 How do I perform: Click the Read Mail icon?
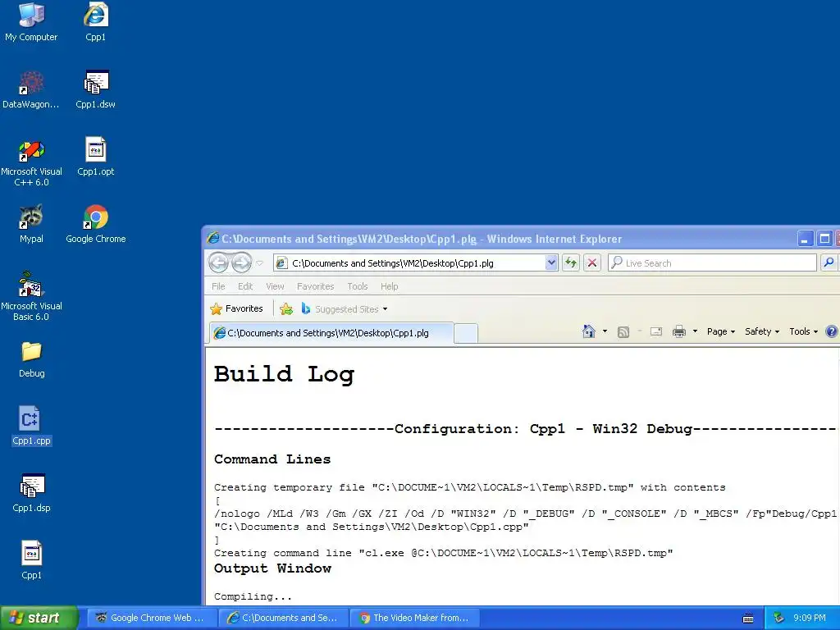[x=656, y=331]
